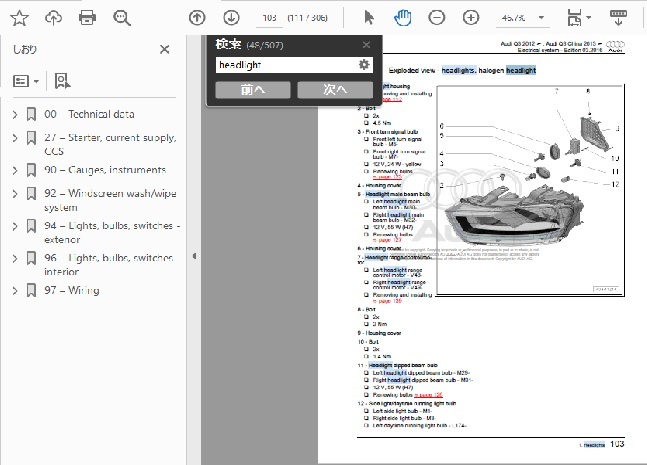
Task: Expand the 96 Lights interior bookmark
Action: pyautogui.click(x=15, y=258)
